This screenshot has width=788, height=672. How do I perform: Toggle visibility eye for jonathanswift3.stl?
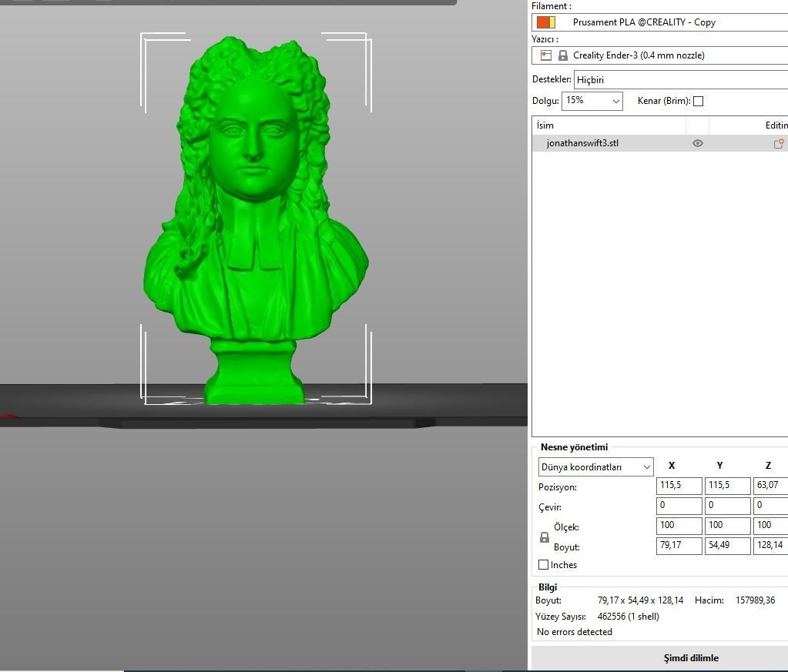pos(698,143)
